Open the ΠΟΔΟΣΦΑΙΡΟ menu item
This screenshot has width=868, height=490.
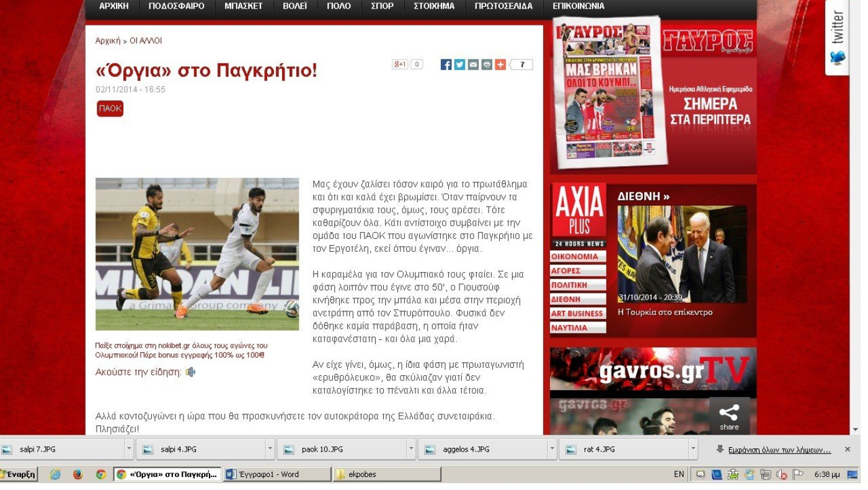click(x=177, y=6)
